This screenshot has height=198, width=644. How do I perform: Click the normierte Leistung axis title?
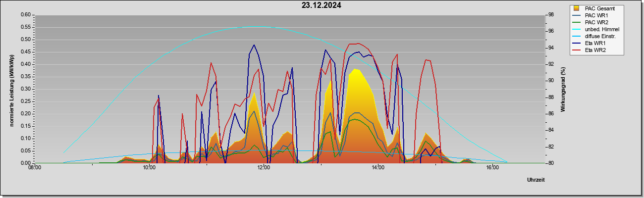point(12,90)
